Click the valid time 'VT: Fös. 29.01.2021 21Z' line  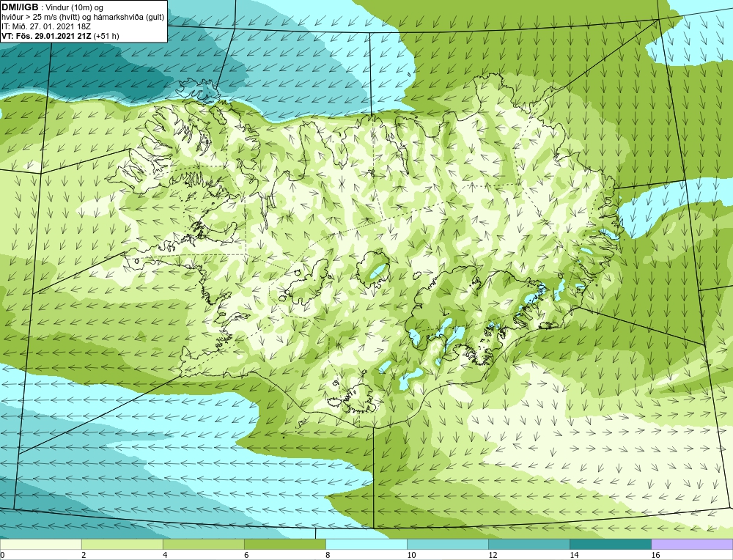click(x=60, y=36)
